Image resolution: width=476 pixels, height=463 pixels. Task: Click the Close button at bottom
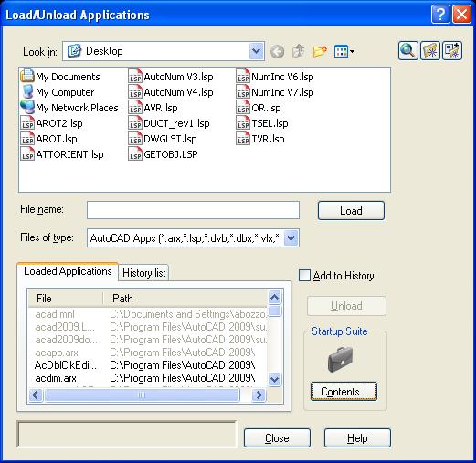pos(277,438)
